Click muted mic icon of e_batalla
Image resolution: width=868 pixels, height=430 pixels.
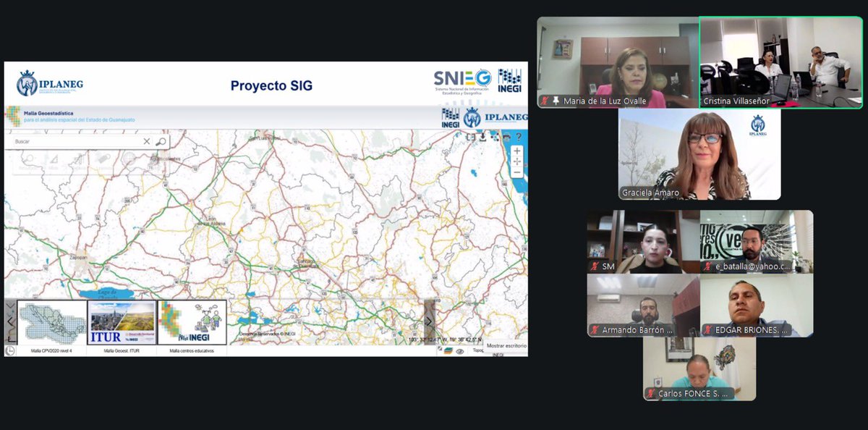point(708,266)
